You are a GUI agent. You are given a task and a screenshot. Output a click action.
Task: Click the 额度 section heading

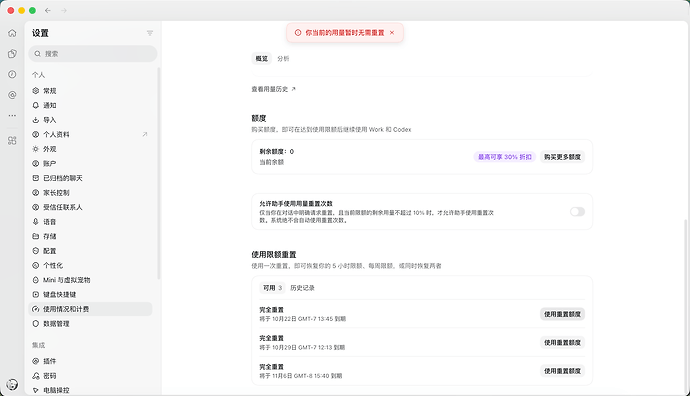[259, 118]
